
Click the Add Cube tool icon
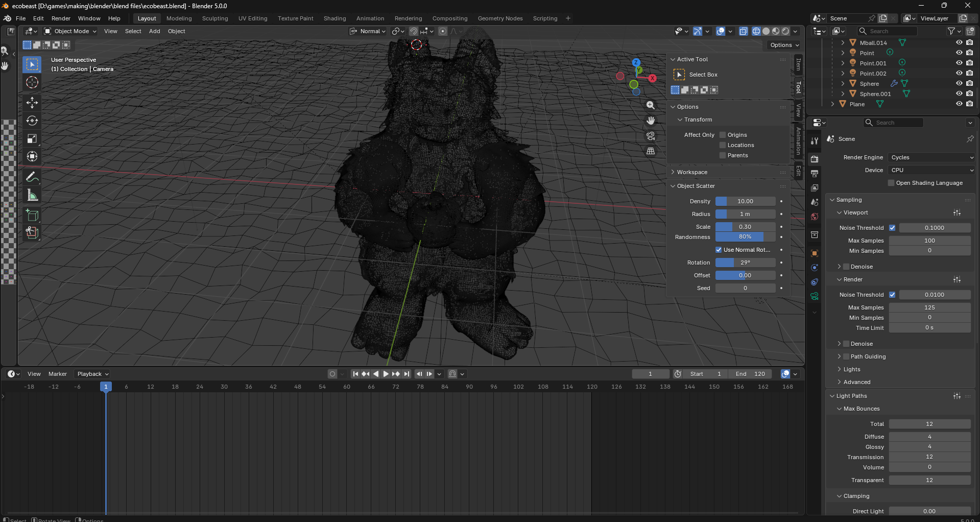(32, 215)
